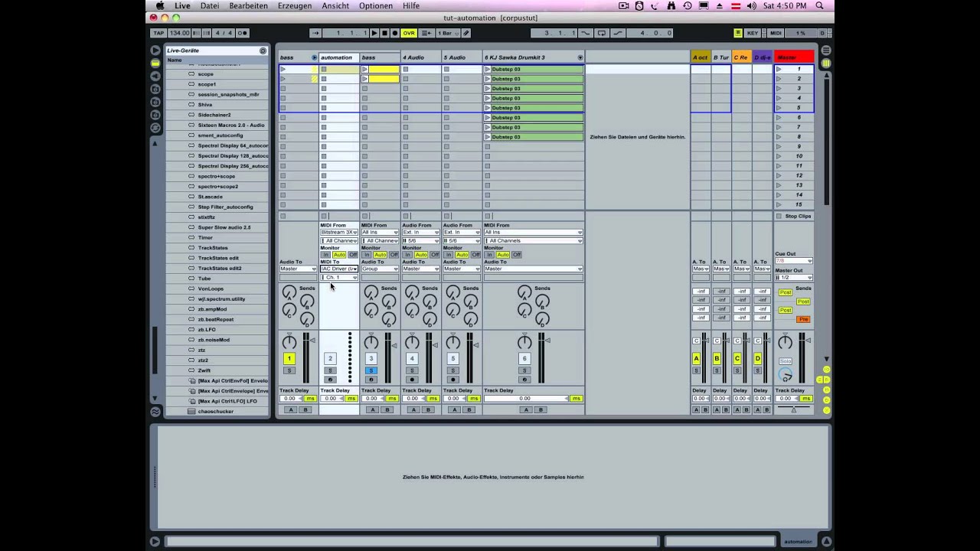The image size is (980, 551).
Task: Open the Group Audio To dropdown
Action: pyautogui.click(x=380, y=269)
